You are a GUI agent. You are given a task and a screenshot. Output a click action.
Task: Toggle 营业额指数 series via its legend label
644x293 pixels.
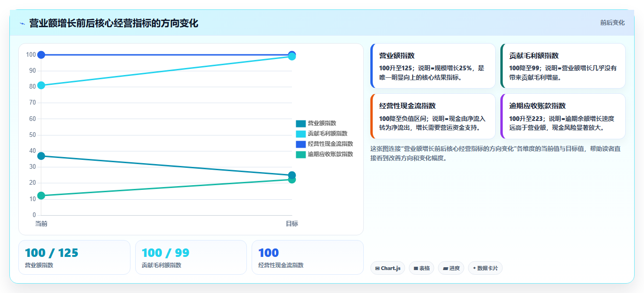[x=322, y=123]
